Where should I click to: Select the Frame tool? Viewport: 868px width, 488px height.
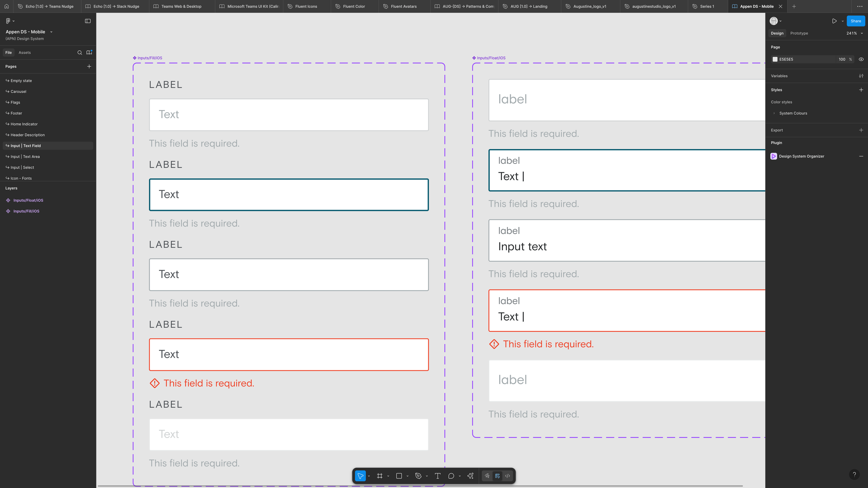pos(379,476)
